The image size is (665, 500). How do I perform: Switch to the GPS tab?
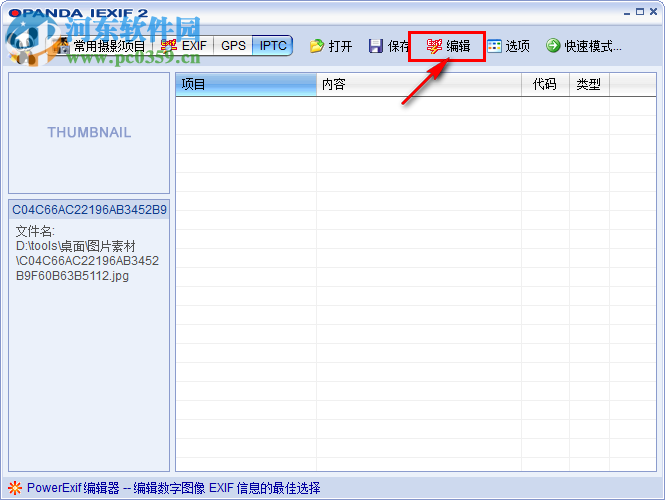pyautogui.click(x=233, y=45)
